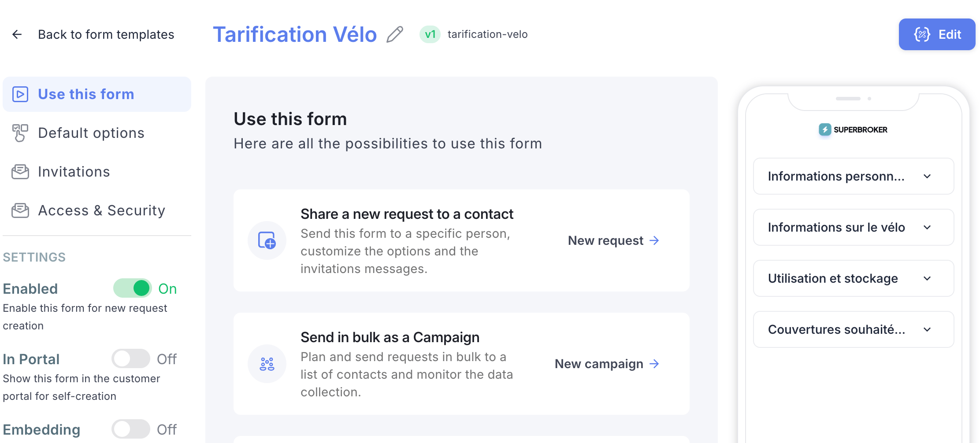Expand the Couvertures souhaitées section
This screenshot has height=443, width=980.
pos(854,329)
